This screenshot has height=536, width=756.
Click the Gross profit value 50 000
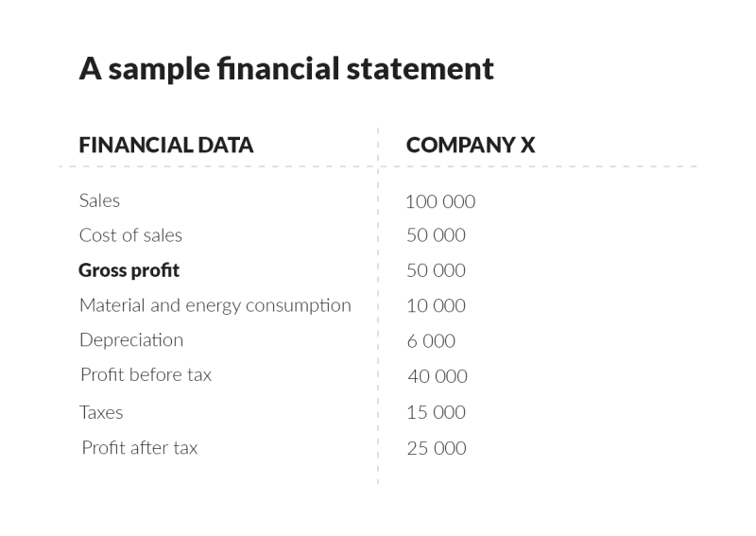436,270
